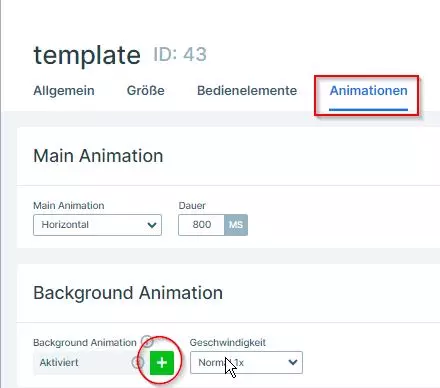
Task: Open the Geschwindigkeit speed dropdown
Action: pyautogui.click(x=246, y=362)
